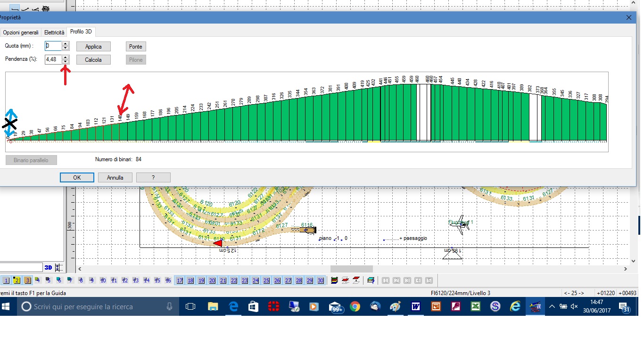Click the disabled view 5 icon
The height and width of the screenshot is (362, 644).
tap(429, 280)
